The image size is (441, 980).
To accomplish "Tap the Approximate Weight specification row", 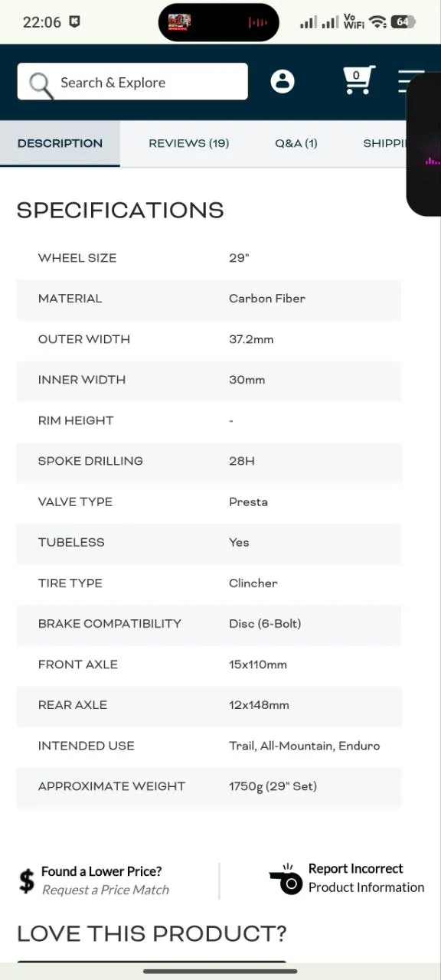I will pyautogui.click(x=209, y=786).
